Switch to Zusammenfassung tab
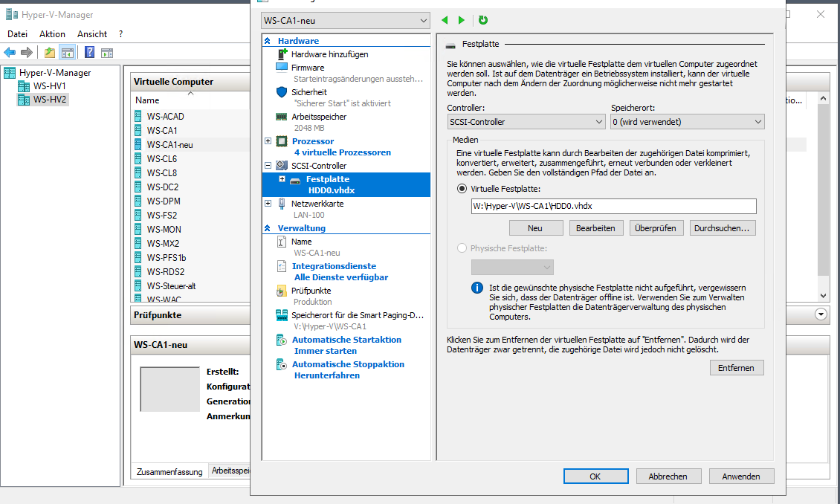The image size is (840, 504). click(x=169, y=471)
